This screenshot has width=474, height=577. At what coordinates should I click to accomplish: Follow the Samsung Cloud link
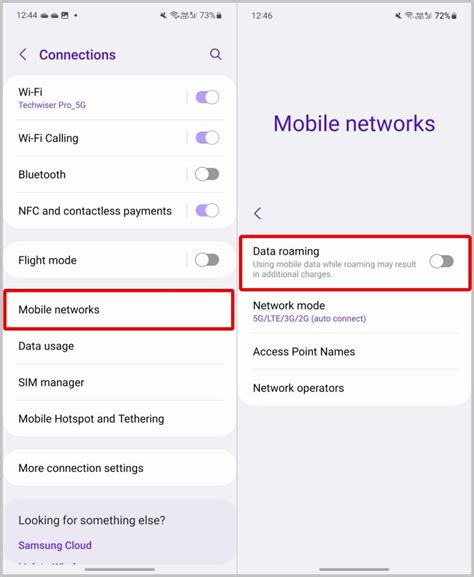(x=55, y=545)
